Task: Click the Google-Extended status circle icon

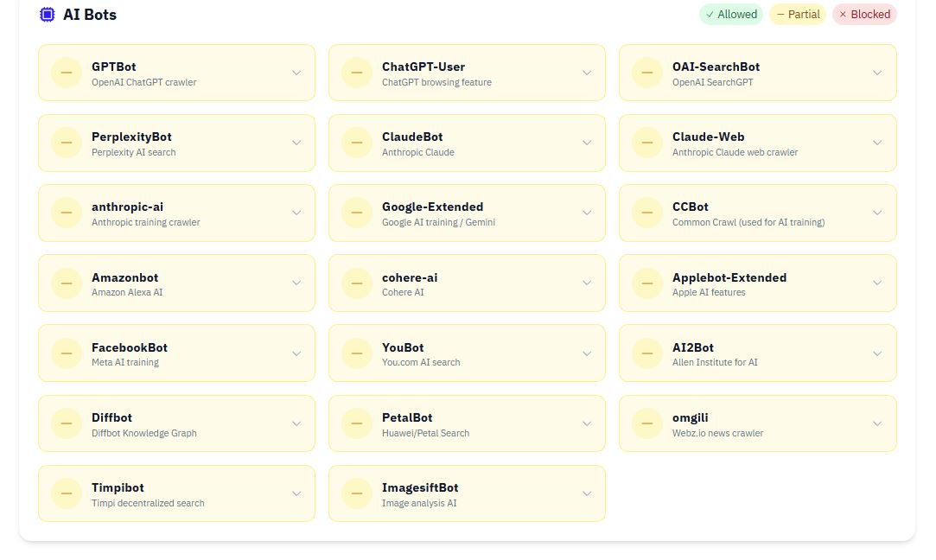Action: [356, 213]
